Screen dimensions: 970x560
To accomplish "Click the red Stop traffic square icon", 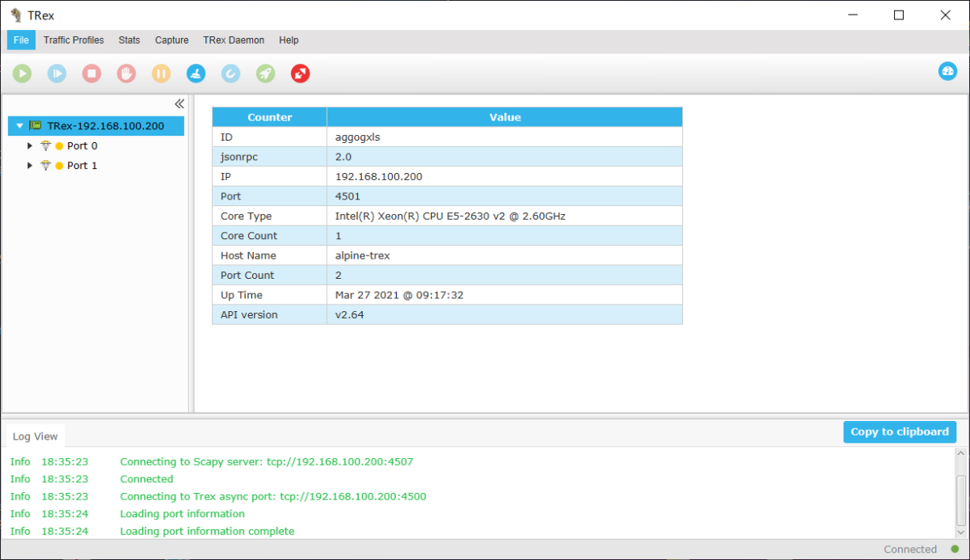I will point(91,74).
